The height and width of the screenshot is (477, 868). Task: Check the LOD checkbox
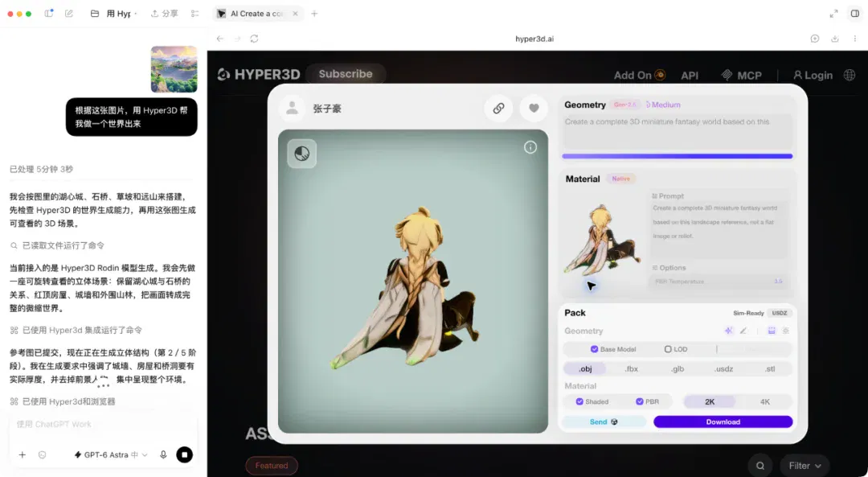[x=668, y=349]
